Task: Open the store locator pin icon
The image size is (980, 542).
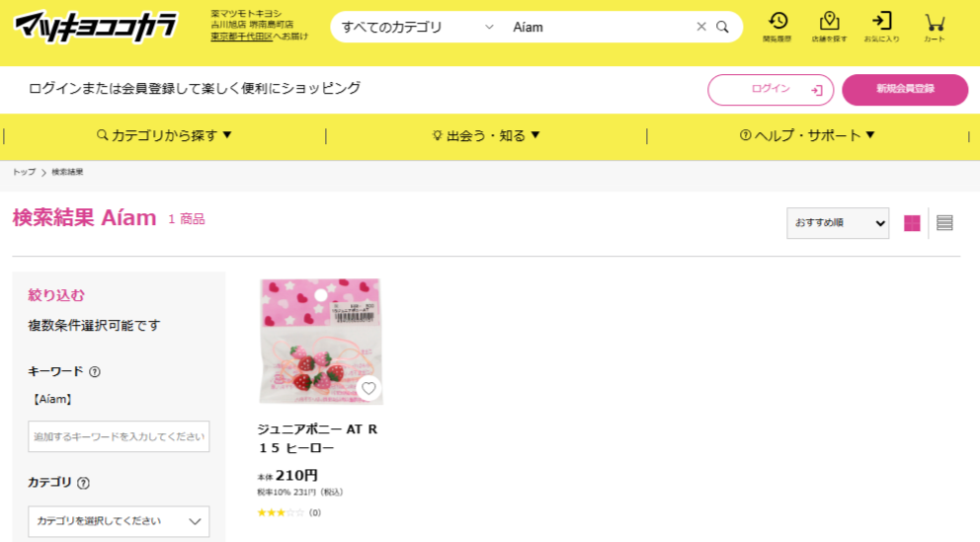Action: (x=830, y=22)
